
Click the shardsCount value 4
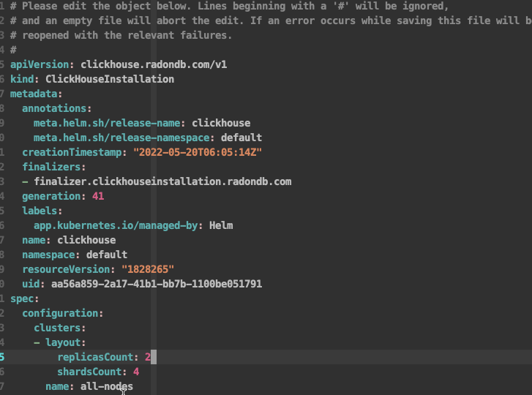pos(136,372)
